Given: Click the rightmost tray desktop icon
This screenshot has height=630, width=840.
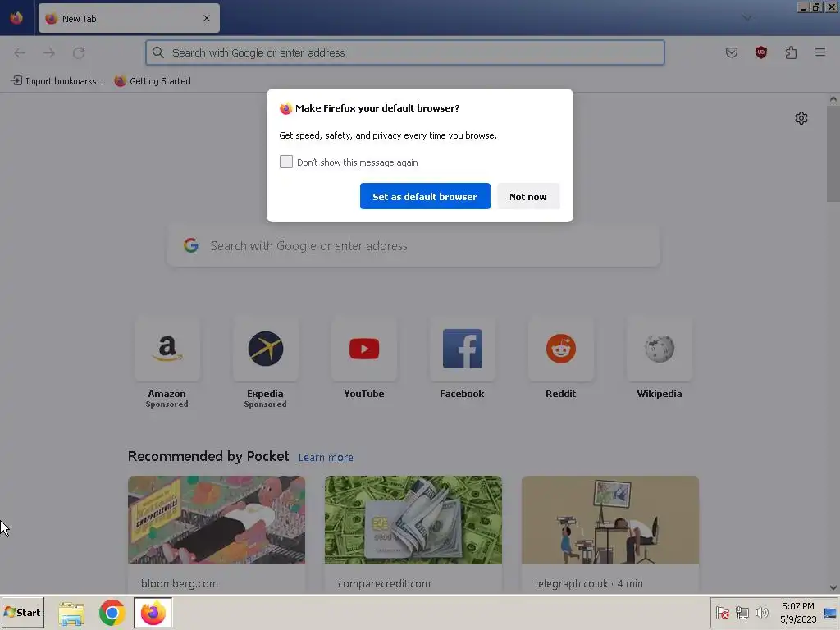Looking at the screenshot, I should tap(830, 613).
